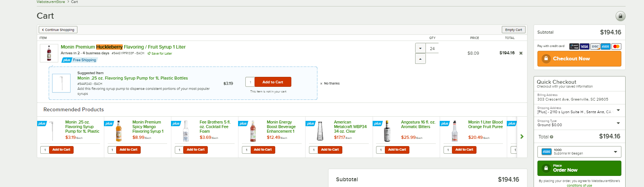Empty the cart
Screen dimensions: 644x187
pyautogui.click(x=513, y=30)
